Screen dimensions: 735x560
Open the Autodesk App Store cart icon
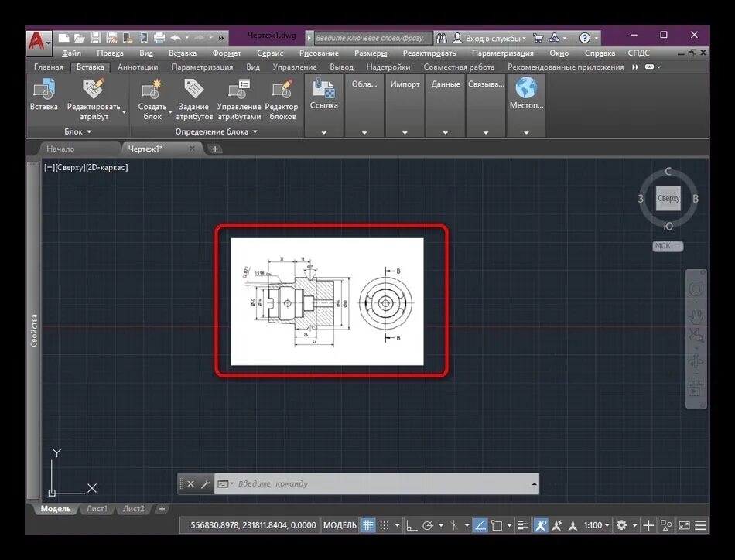538,38
